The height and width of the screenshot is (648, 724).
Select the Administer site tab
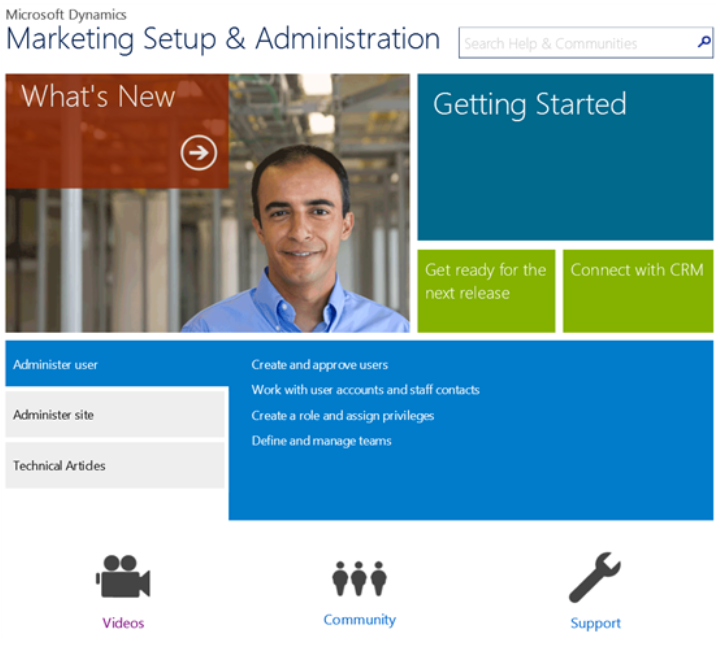(x=115, y=415)
